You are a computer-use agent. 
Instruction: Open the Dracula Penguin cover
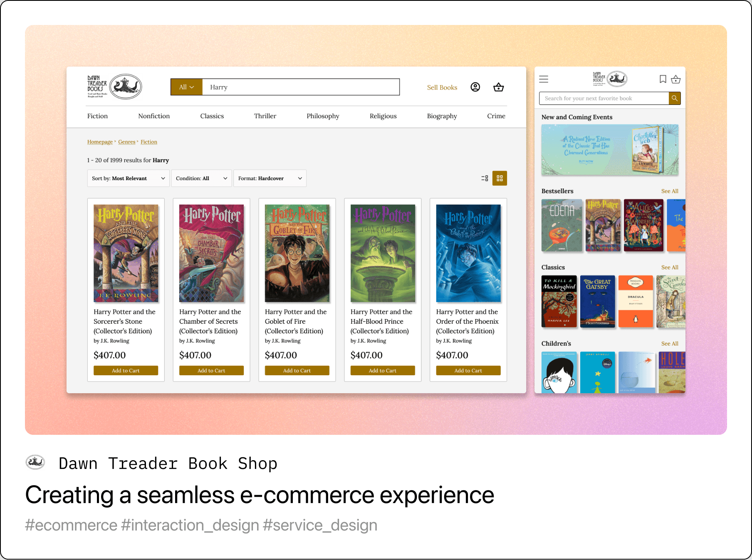point(636,301)
